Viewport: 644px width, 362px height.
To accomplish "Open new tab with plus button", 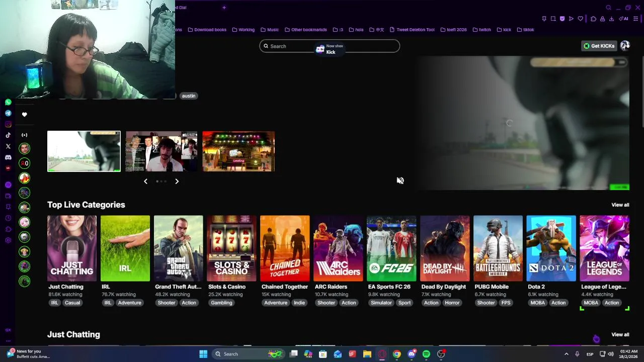I will [x=224, y=8].
